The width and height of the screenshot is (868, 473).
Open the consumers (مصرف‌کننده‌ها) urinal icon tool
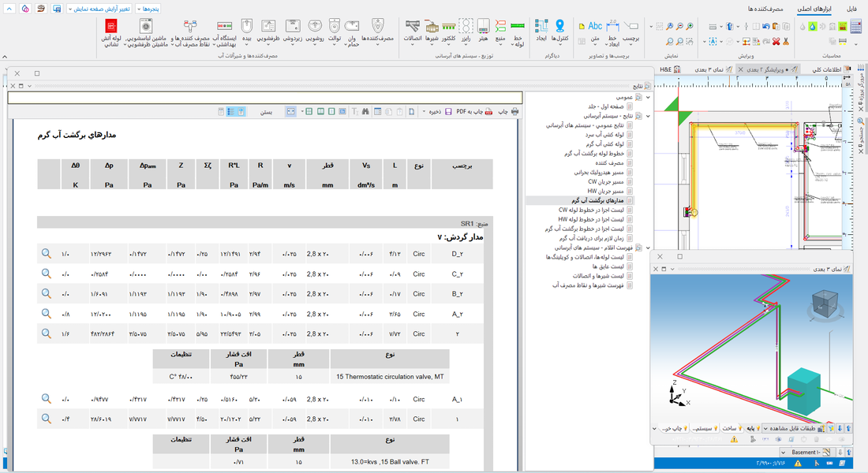tap(377, 32)
